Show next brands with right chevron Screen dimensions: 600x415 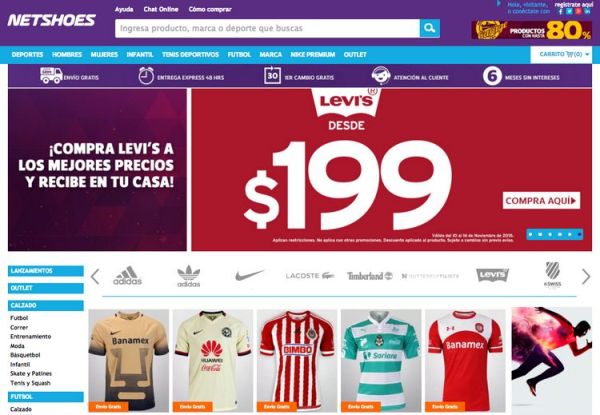tap(586, 277)
